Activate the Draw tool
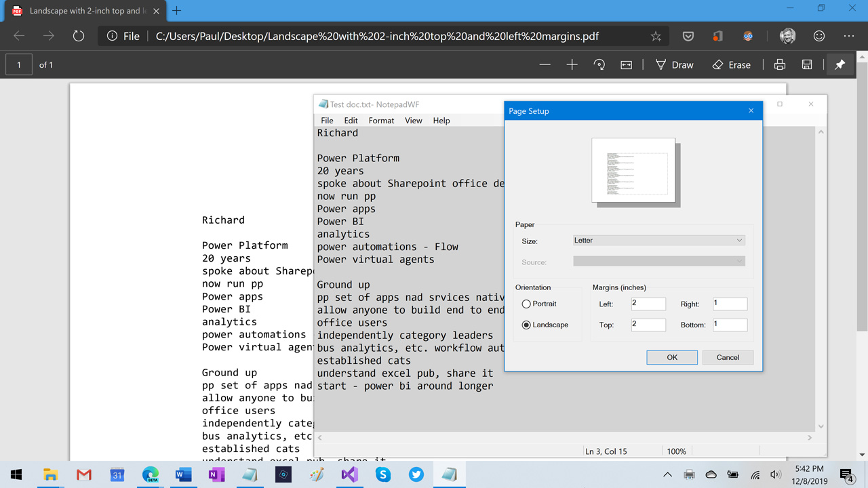 (x=674, y=65)
